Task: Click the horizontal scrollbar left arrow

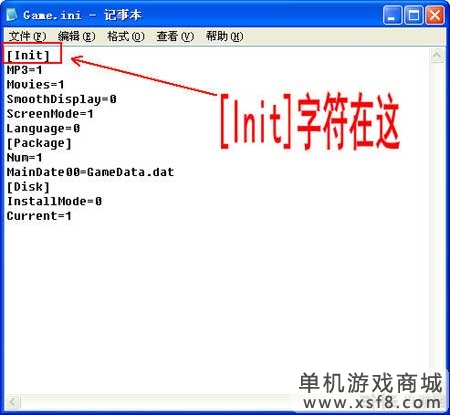Action: coord(12,402)
